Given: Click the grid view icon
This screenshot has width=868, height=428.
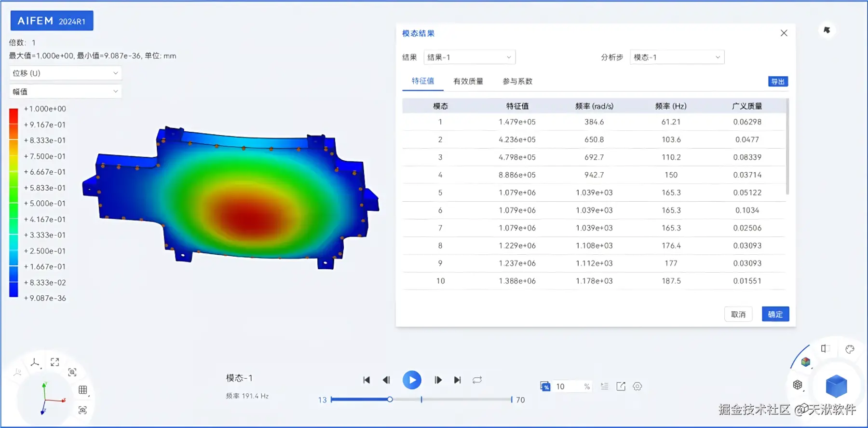Looking at the screenshot, I should pyautogui.click(x=83, y=390).
